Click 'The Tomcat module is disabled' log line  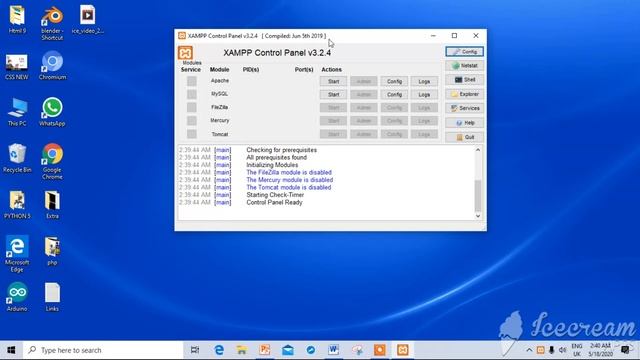(289, 188)
